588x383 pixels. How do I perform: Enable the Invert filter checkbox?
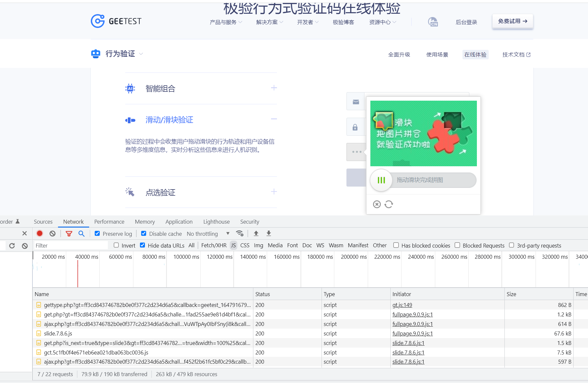[x=116, y=245]
